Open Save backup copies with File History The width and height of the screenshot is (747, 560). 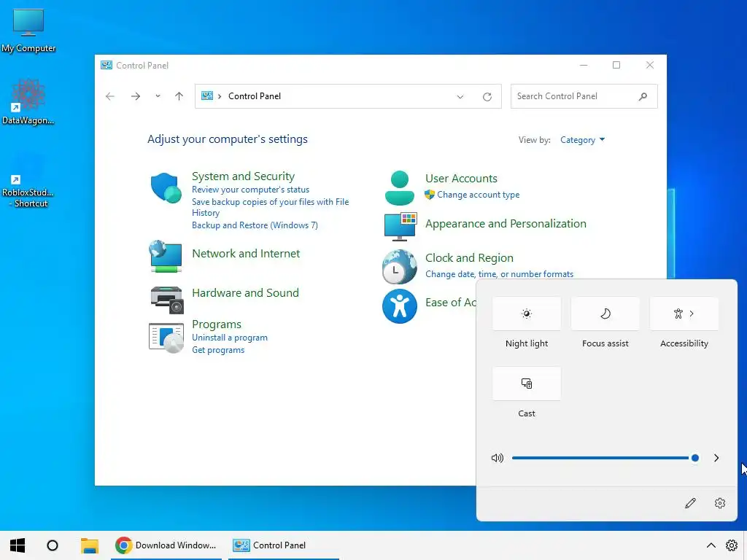[270, 207]
